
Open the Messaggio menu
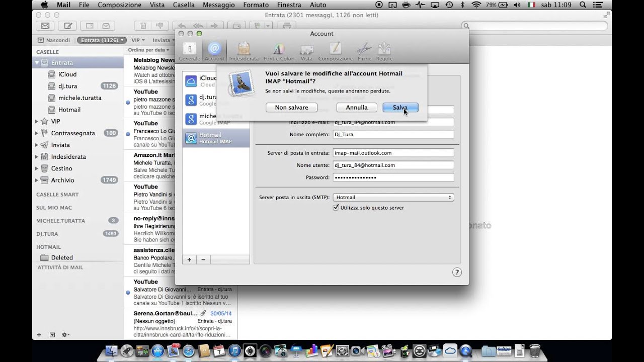219,5
